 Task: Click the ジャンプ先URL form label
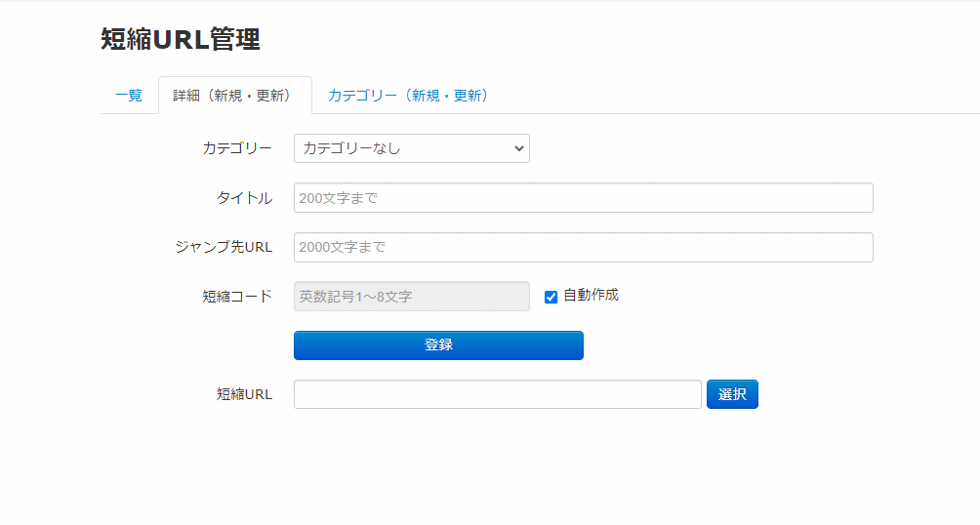coord(224,247)
